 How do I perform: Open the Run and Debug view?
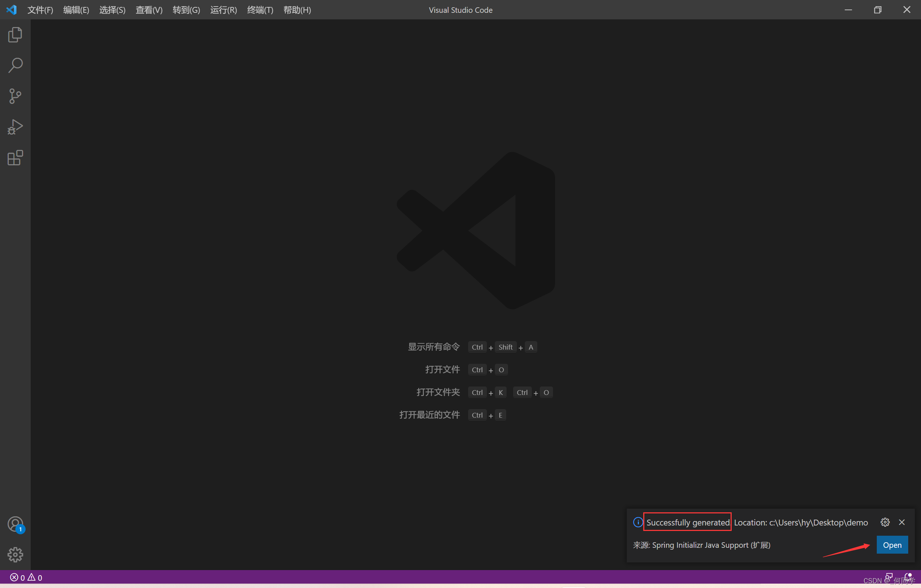point(15,127)
